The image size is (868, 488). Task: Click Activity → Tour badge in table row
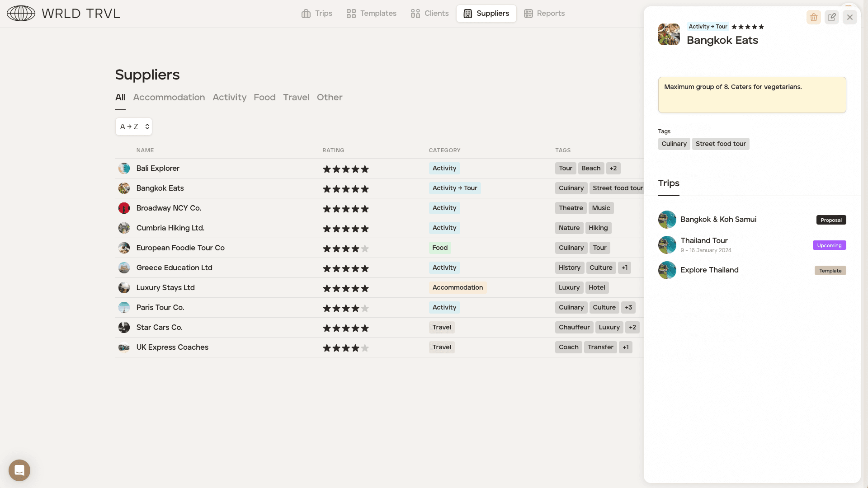coord(455,188)
